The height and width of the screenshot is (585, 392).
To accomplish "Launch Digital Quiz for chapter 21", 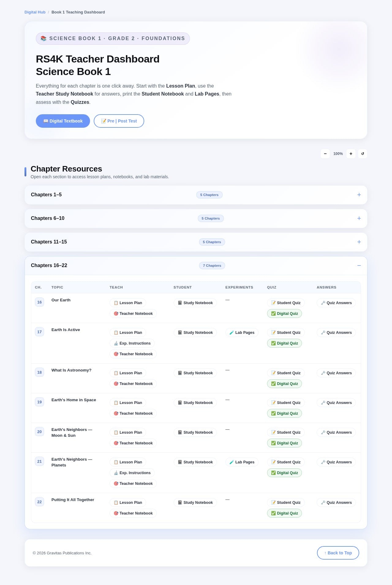I will 285,473.
